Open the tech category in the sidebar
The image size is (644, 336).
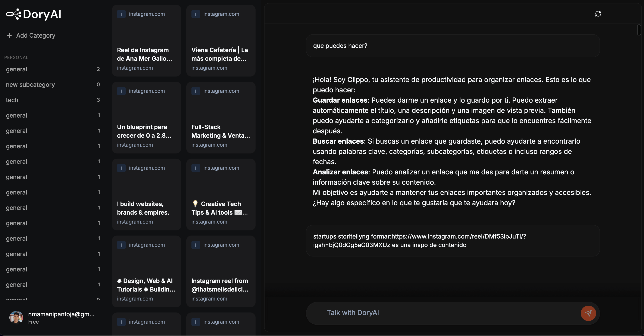click(x=12, y=100)
